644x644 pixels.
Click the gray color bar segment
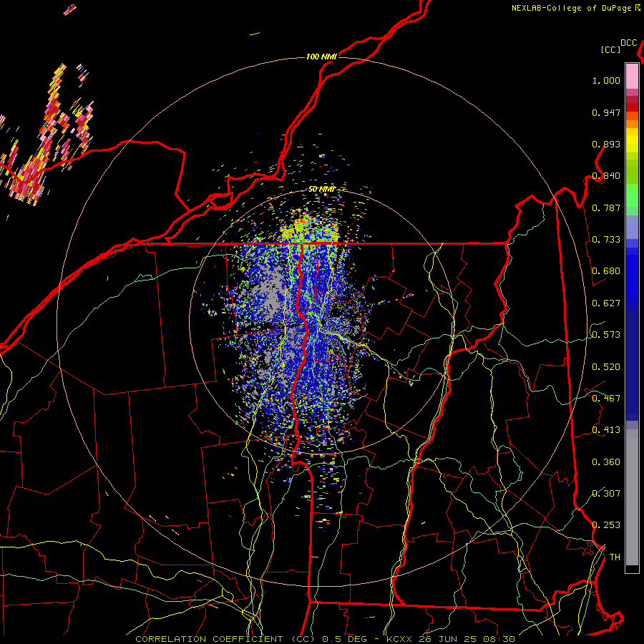[x=632, y=497]
